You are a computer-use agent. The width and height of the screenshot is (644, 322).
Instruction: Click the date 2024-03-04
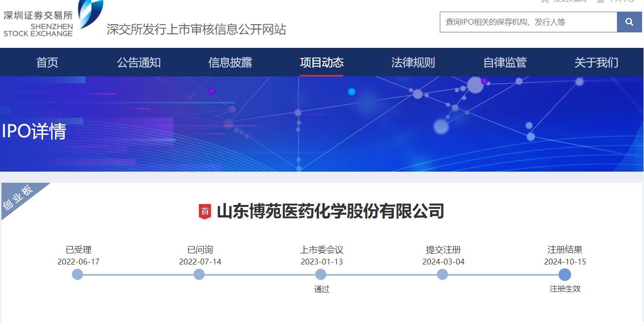444,262
